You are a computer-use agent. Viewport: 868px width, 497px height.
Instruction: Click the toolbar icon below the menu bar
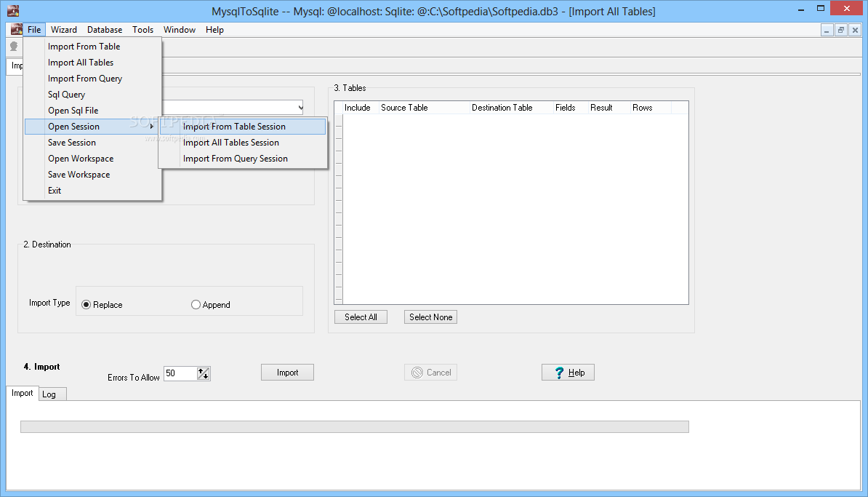[x=14, y=47]
